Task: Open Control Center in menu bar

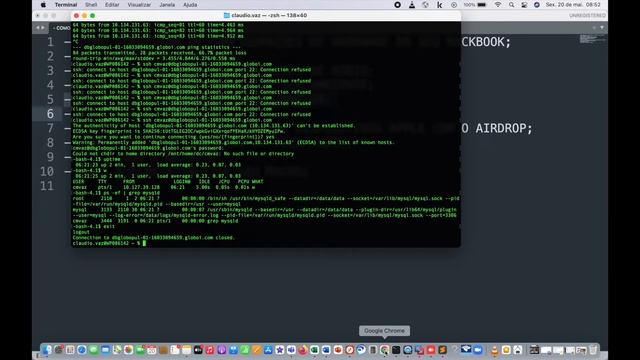Action: (x=524, y=5)
